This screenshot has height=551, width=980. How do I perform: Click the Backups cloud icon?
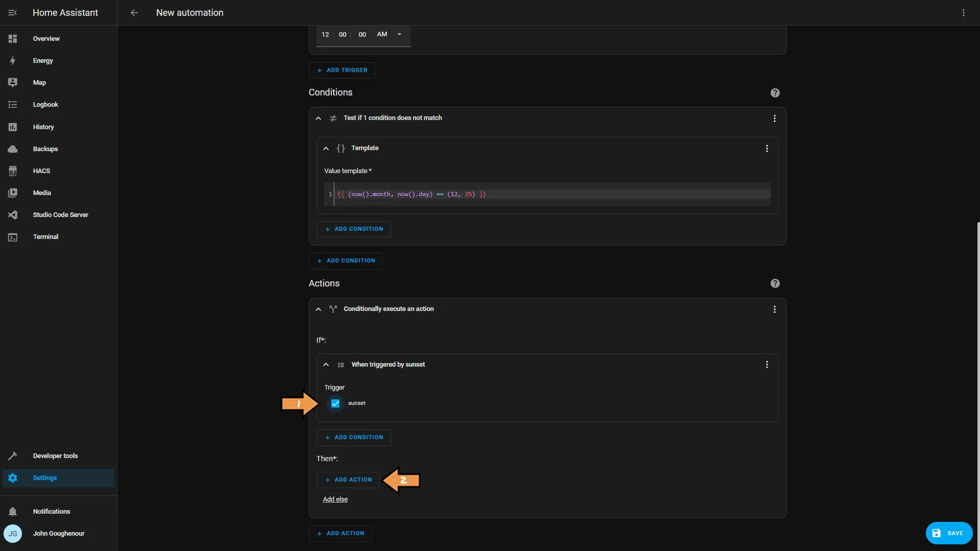[x=13, y=149]
